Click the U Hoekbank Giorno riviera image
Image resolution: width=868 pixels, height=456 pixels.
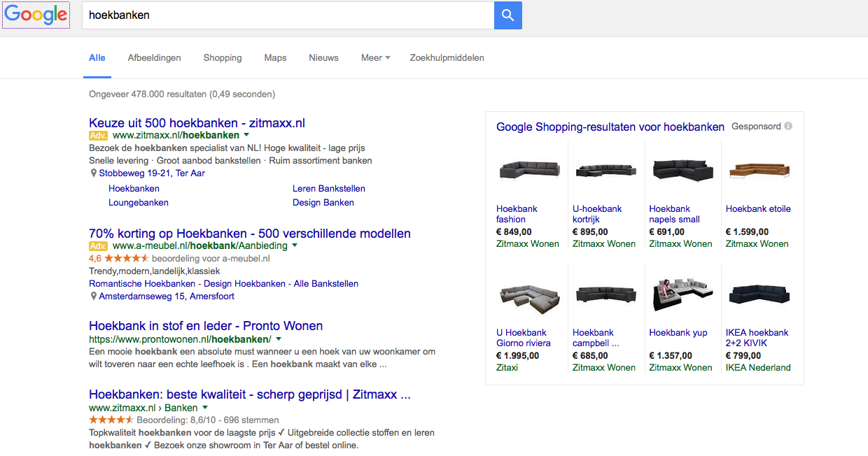tap(529, 296)
